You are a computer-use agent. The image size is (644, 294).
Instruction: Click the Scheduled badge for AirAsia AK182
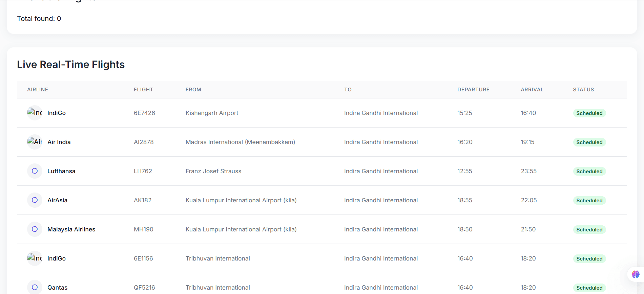click(x=589, y=201)
